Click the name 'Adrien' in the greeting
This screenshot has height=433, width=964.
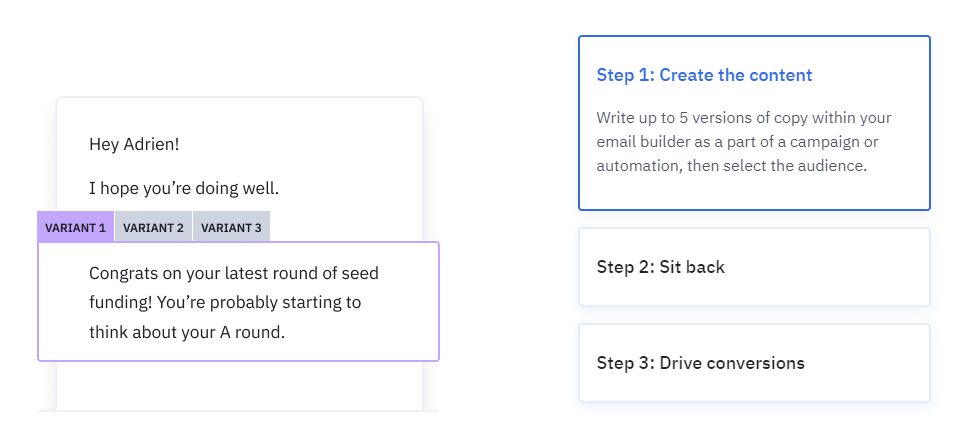[151, 145]
